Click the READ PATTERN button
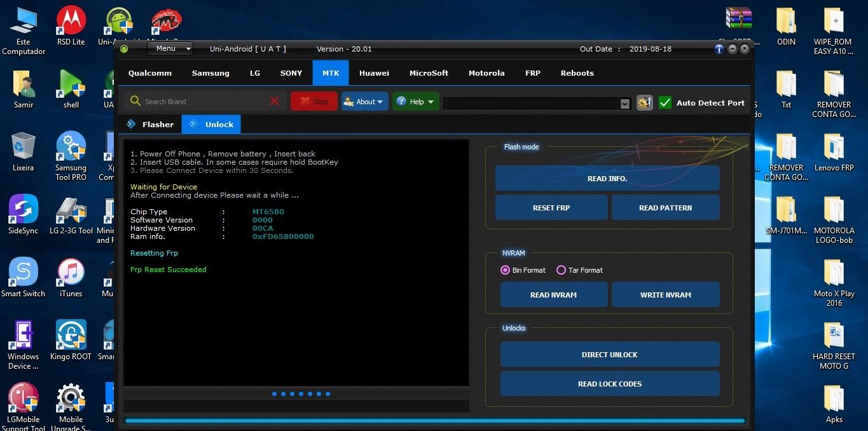Image resolution: width=868 pixels, height=431 pixels. (666, 208)
